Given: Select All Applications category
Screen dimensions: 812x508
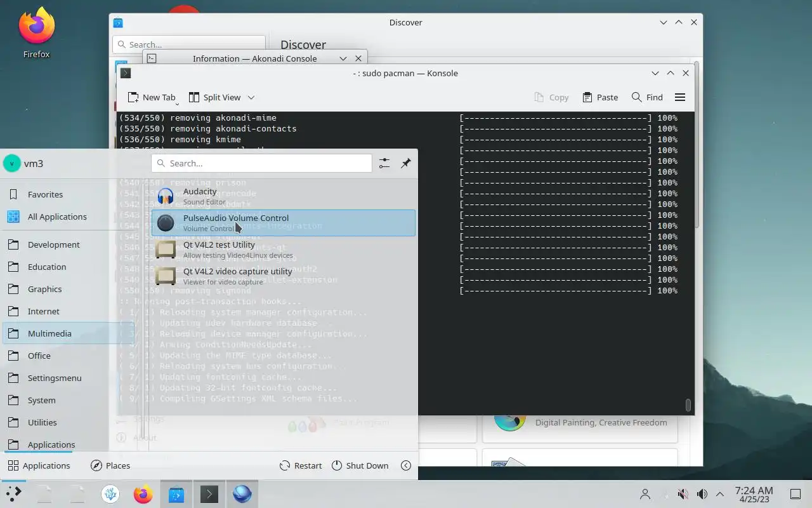Looking at the screenshot, I should tap(56, 217).
